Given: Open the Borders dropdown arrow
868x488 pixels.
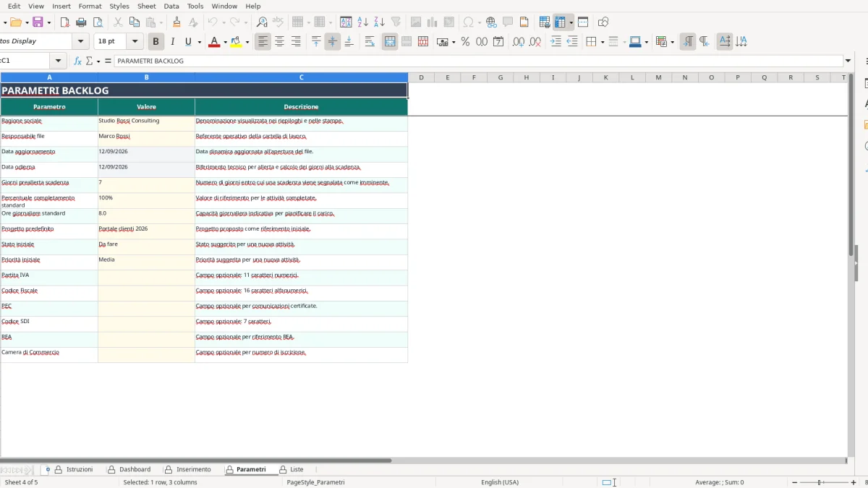Looking at the screenshot, I should (602, 42).
